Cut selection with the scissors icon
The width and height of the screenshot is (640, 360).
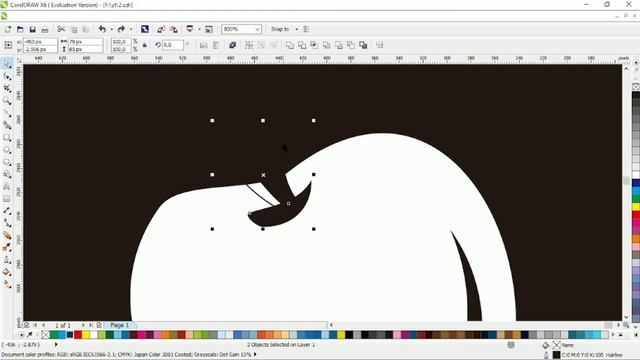click(x=61, y=29)
